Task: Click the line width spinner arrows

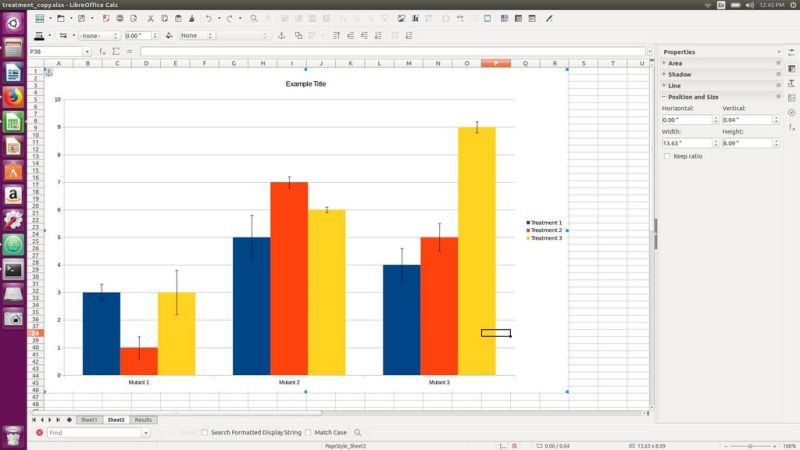Action: coord(155,36)
